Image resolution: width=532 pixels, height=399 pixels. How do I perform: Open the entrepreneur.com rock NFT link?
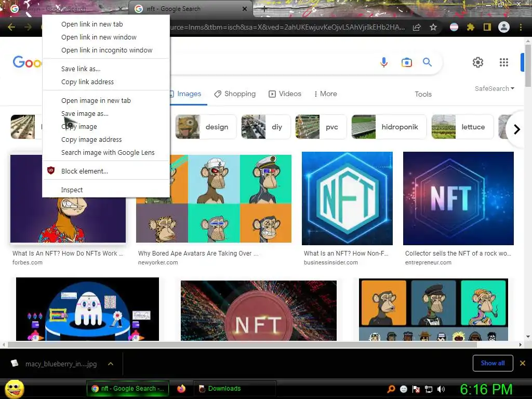point(458,258)
